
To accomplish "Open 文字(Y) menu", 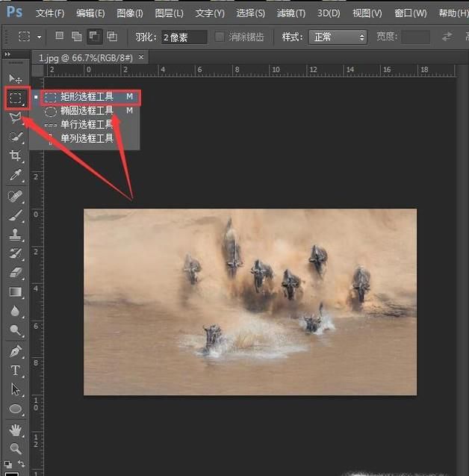I will click(x=210, y=13).
